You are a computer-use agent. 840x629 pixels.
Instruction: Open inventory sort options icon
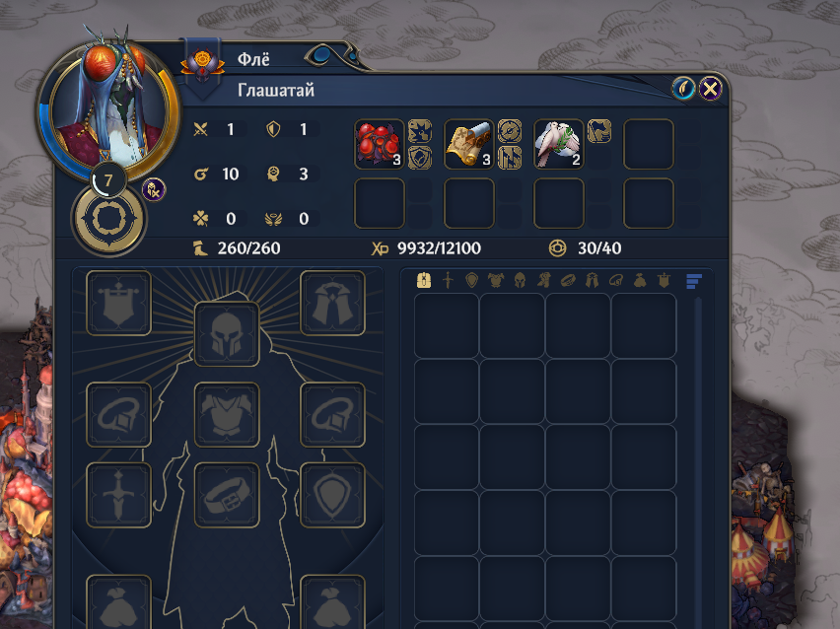(694, 281)
